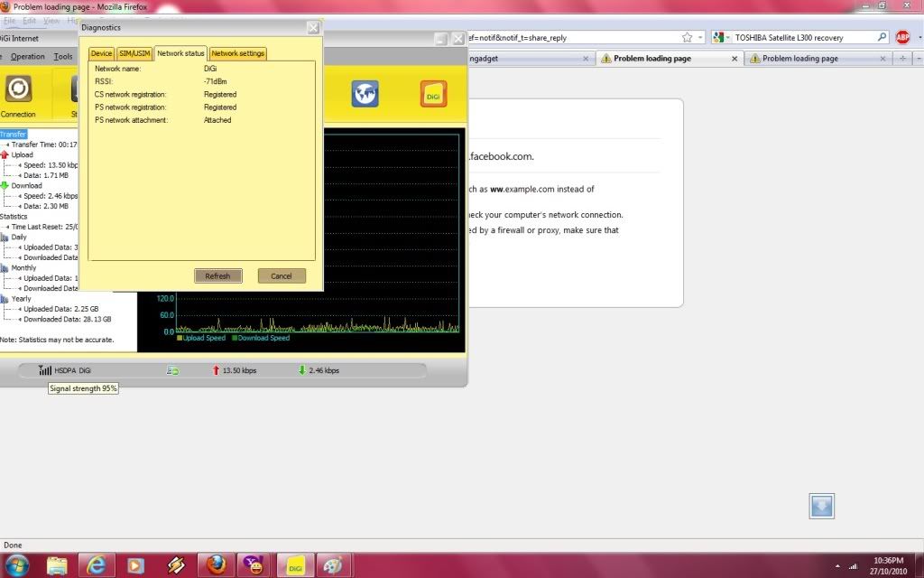This screenshot has height=578, width=924.
Task: Open the search engine selector dropdown
Action: [x=721, y=37]
